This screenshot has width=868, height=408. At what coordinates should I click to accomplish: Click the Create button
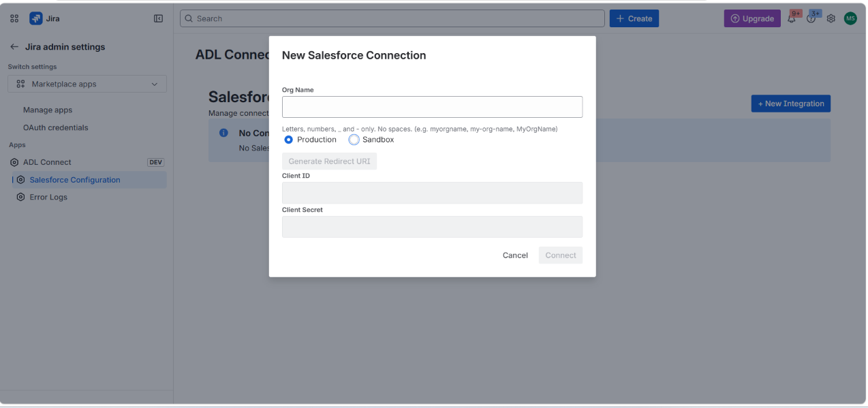[x=634, y=18]
